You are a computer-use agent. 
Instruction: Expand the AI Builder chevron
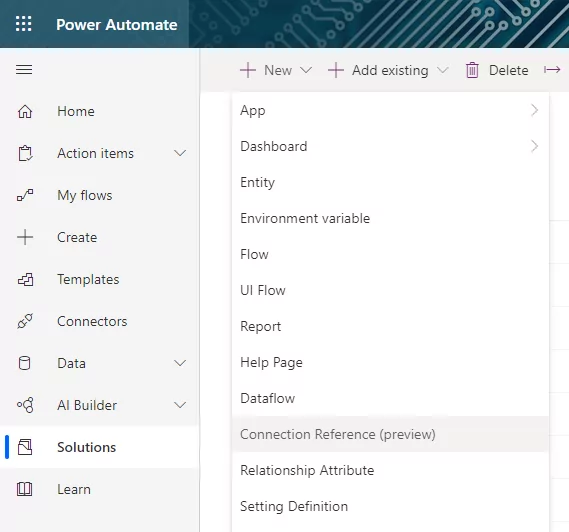point(180,405)
